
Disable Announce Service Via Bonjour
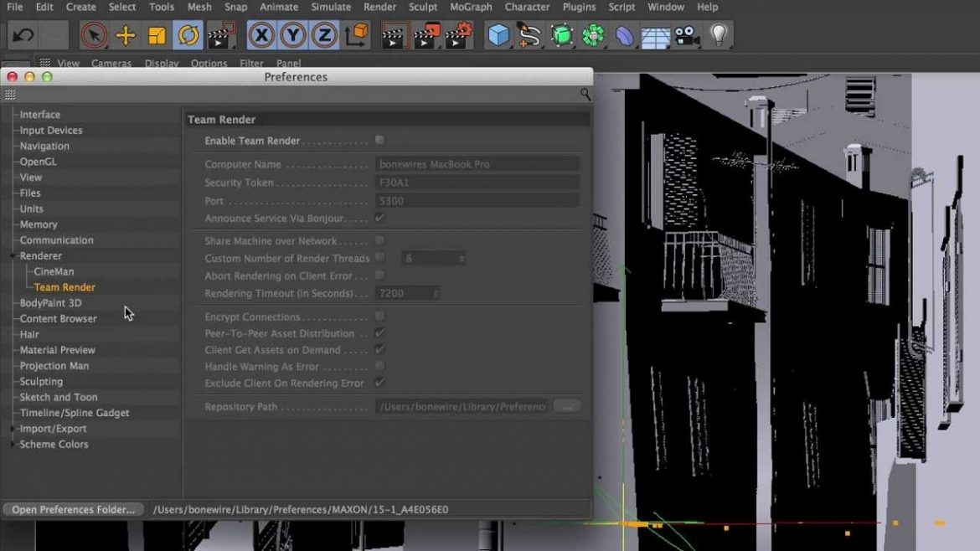[x=379, y=216]
